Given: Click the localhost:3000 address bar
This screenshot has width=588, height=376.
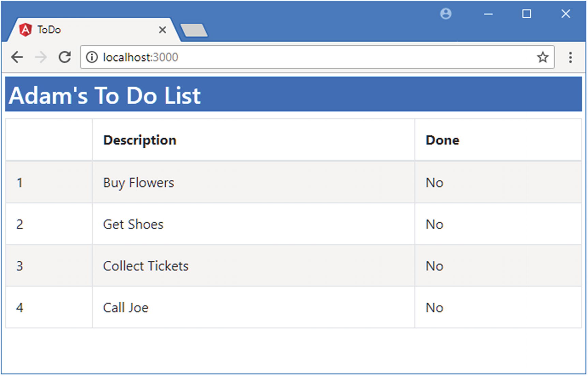Looking at the screenshot, I should click(x=307, y=57).
